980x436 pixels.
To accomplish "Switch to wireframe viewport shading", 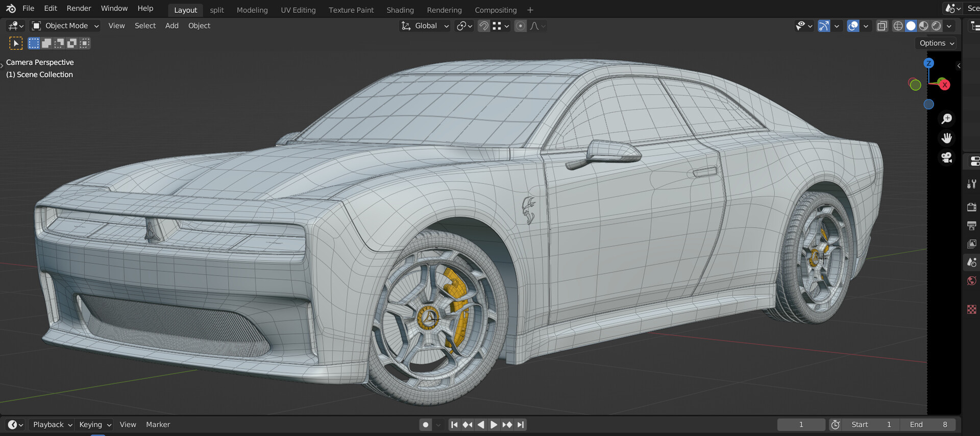I will click(x=898, y=26).
